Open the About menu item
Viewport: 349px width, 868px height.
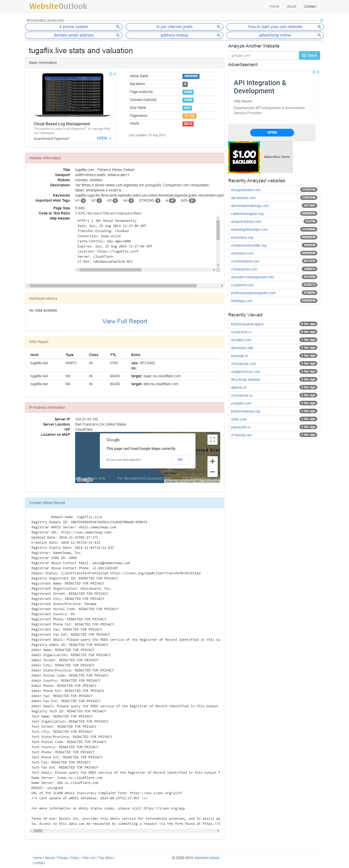[292, 6]
